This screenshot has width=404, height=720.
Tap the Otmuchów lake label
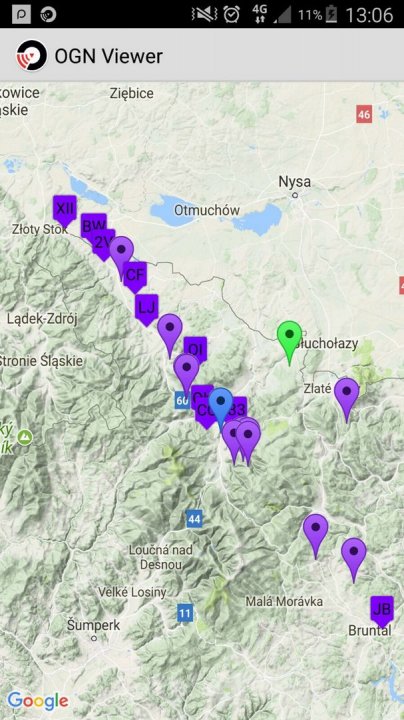[207, 210]
